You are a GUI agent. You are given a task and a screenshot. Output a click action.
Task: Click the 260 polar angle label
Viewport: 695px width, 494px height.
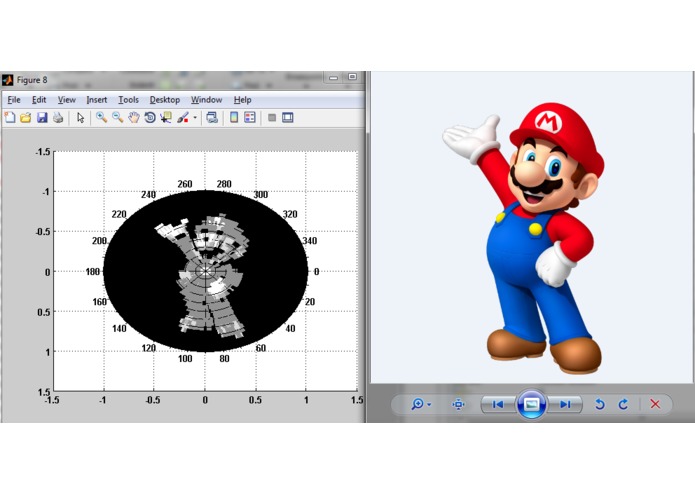point(185,184)
